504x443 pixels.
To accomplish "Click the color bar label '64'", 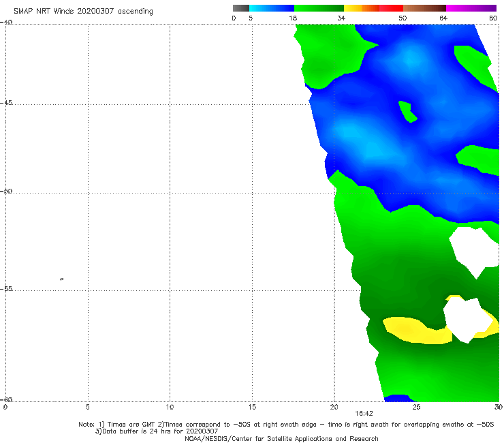I will (443, 18).
